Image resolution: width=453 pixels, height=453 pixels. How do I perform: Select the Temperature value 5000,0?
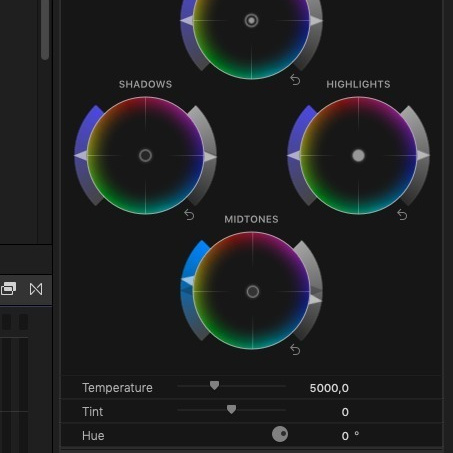[x=329, y=388]
